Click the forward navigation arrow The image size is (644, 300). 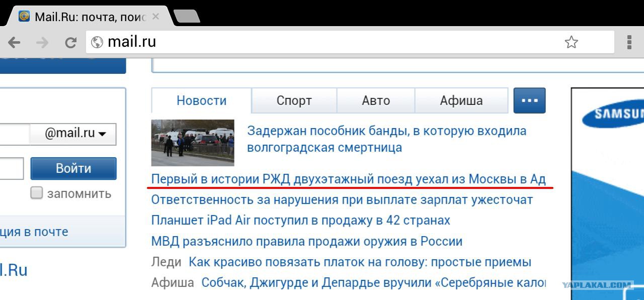pos(42,42)
